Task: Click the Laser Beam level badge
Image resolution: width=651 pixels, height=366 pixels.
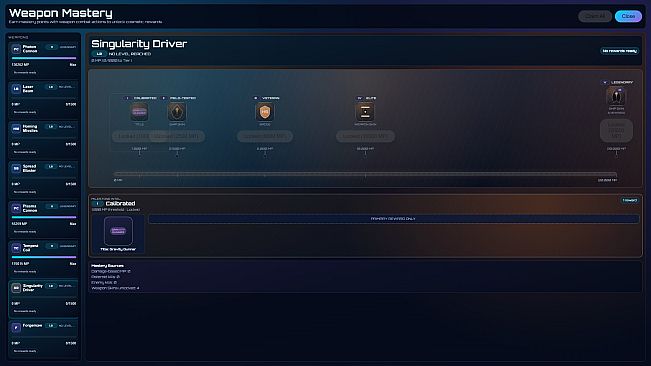Action: 51,87
